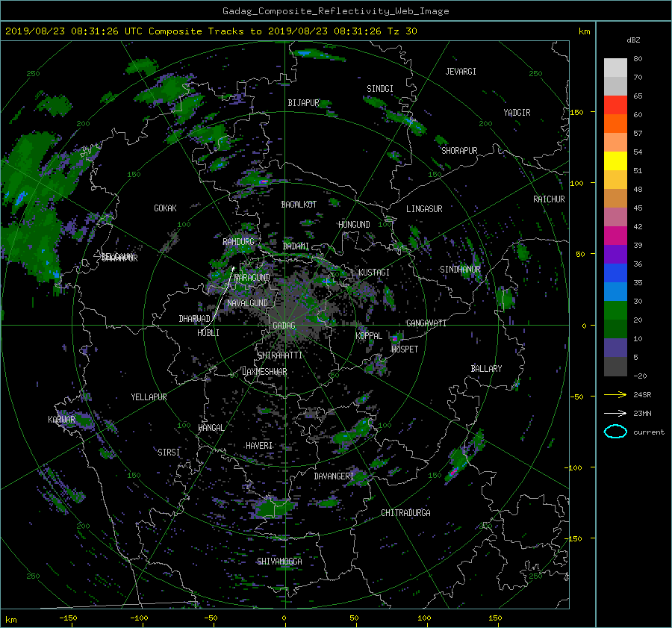Click the SIRSI label
The image size is (672, 628).
click(169, 453)
